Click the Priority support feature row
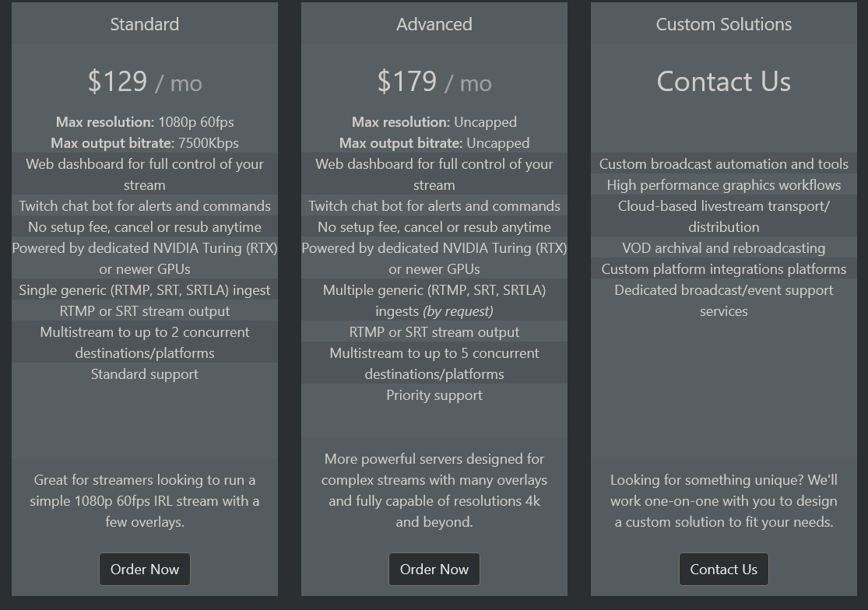The height and width of the screenshot is (610, 868). pos(434,395)
